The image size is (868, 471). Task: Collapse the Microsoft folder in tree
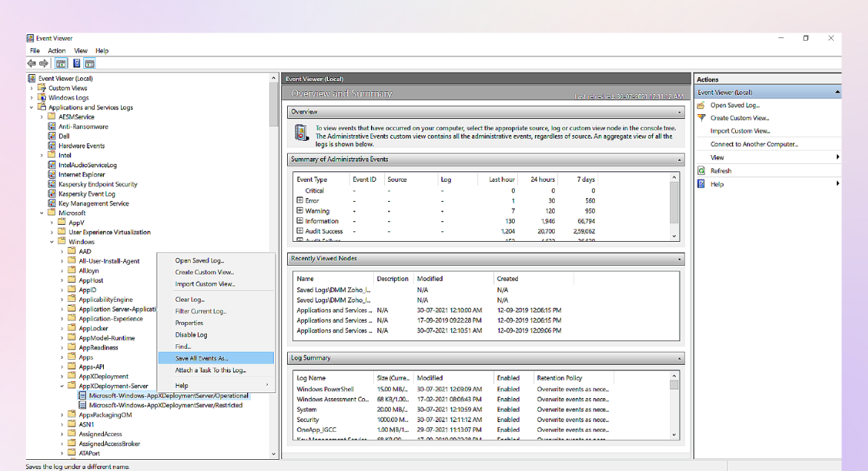pos(42,213)
